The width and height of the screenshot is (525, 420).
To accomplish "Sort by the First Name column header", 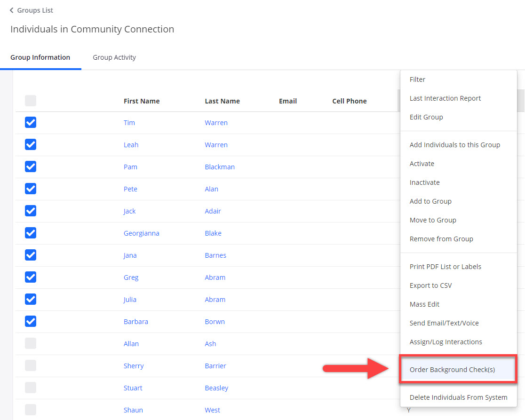I will tap(142, 101).
